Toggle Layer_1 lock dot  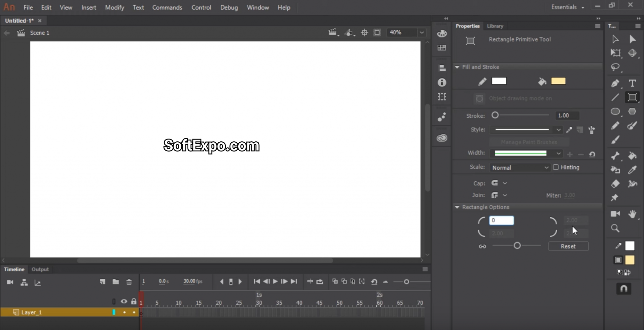pos(134,312)
